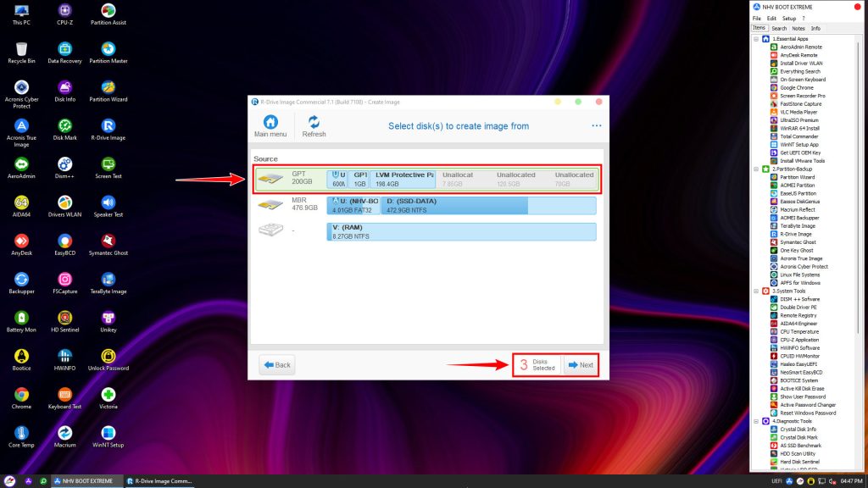Viewport: 868px width, 488px height.
Task: Collapse the 1.Essential Apps tree group
Action: 756,39
